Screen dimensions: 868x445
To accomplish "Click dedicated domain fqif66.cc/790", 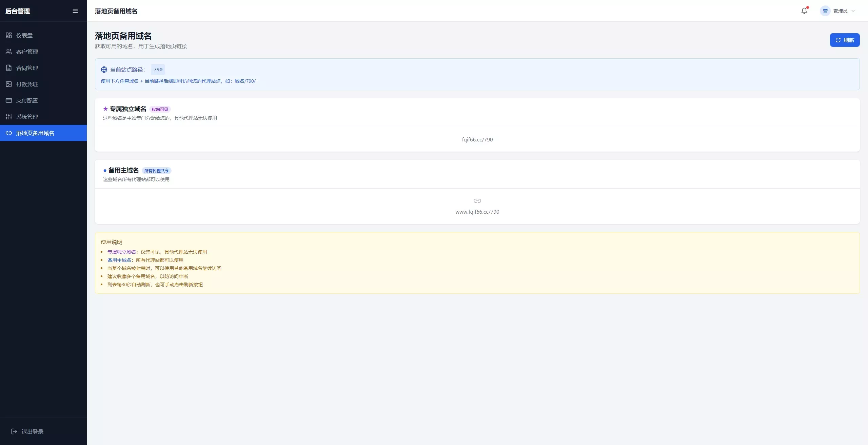I will [x=477, y=139].
